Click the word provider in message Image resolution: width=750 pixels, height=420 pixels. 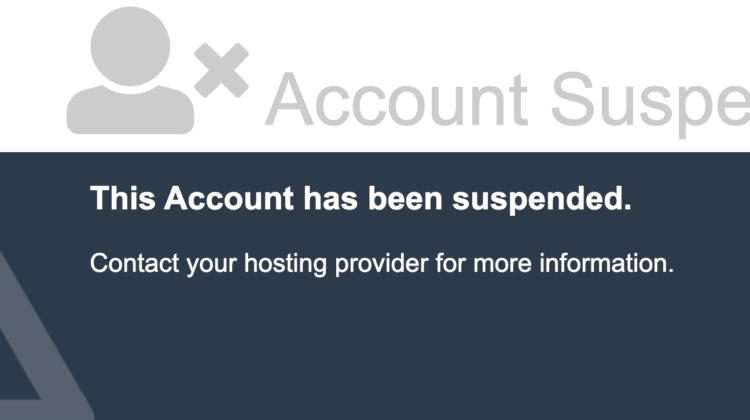pos(382,264)
